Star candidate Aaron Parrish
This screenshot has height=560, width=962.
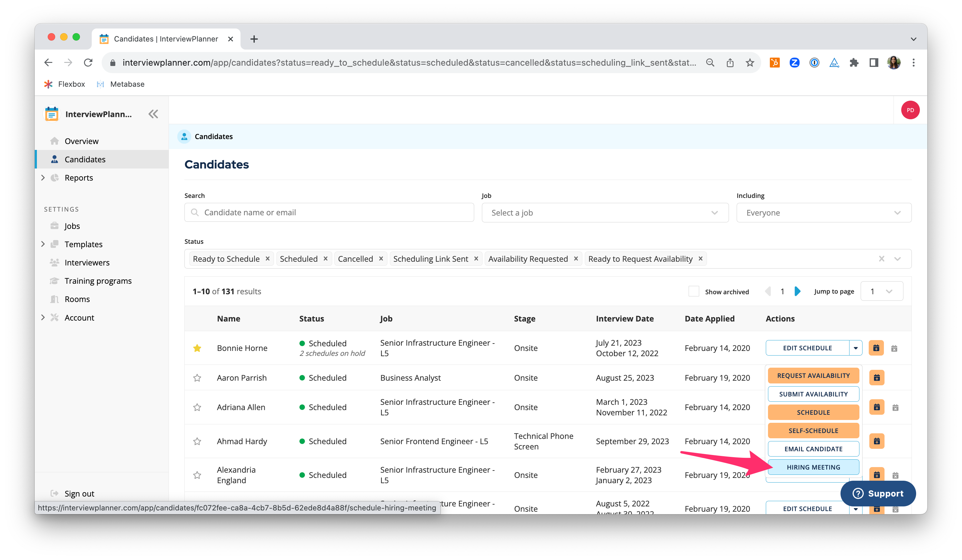[x=197, y=378]
